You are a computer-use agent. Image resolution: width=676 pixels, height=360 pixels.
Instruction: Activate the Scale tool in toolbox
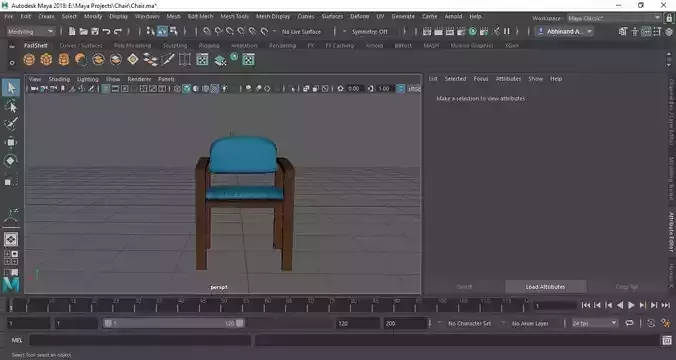click(11, 180)
